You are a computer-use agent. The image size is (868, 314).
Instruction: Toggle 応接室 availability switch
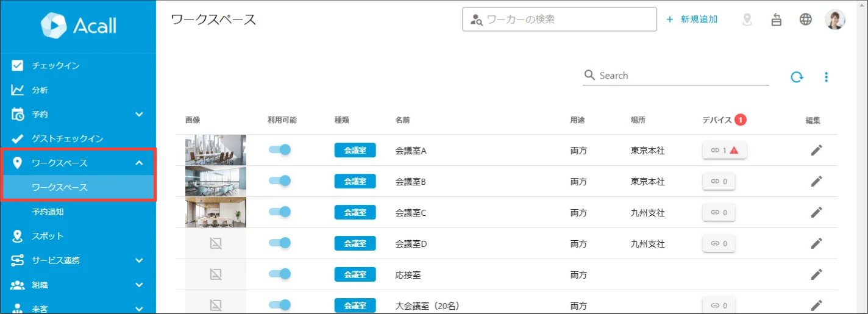(280, 274)
